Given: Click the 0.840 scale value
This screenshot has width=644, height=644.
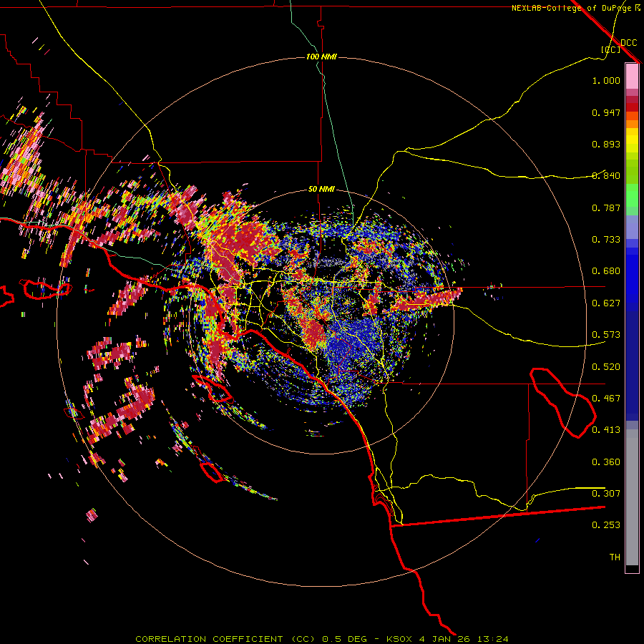Looking at the screenshot, I should pyautogui.click(x=606, y=176).
